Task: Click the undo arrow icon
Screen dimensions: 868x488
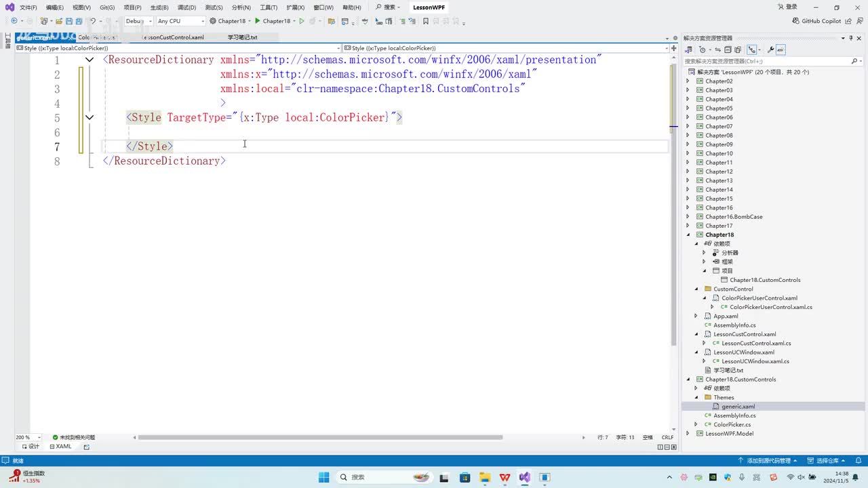Action: 93,21
